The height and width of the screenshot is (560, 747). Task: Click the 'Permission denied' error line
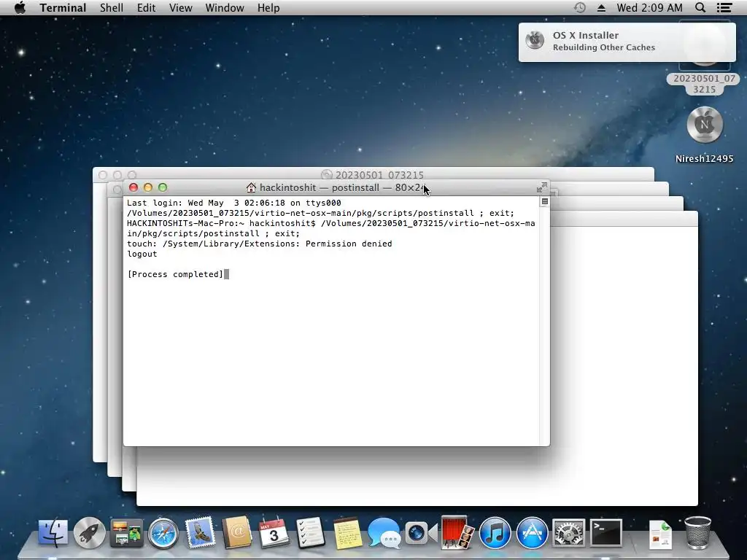pyautogui.click(x=260, y=244)
